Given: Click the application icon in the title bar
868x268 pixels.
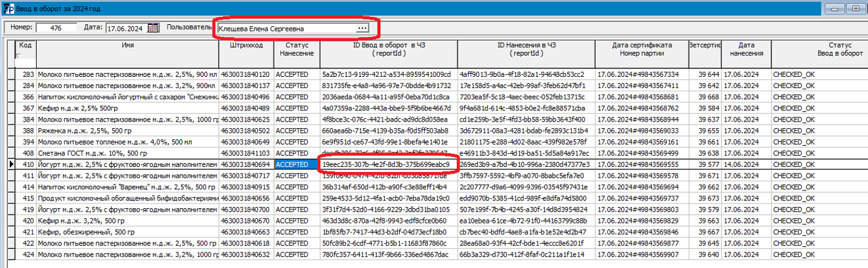Looking at the screenshot, I should pos(7,8).
